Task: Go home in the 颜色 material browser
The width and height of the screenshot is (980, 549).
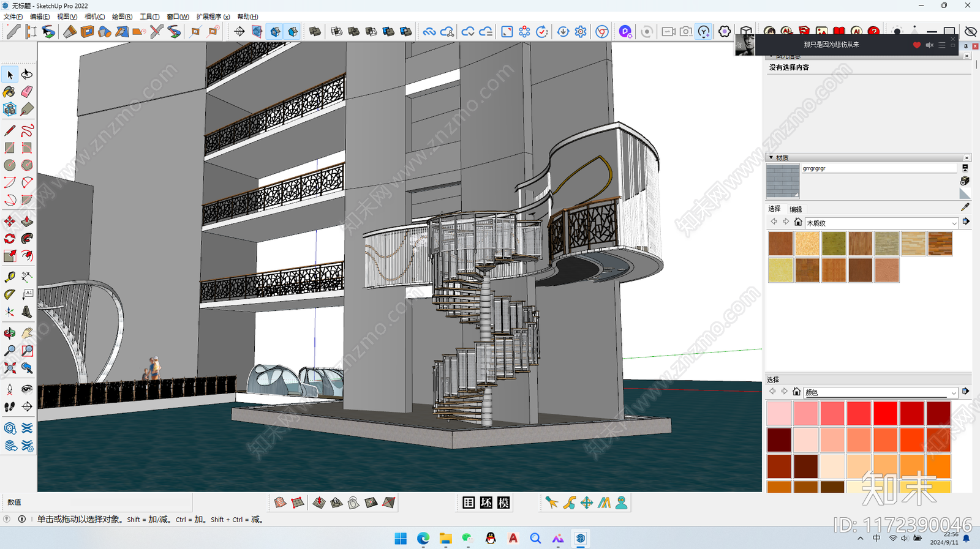Action: tap(796, 391)
